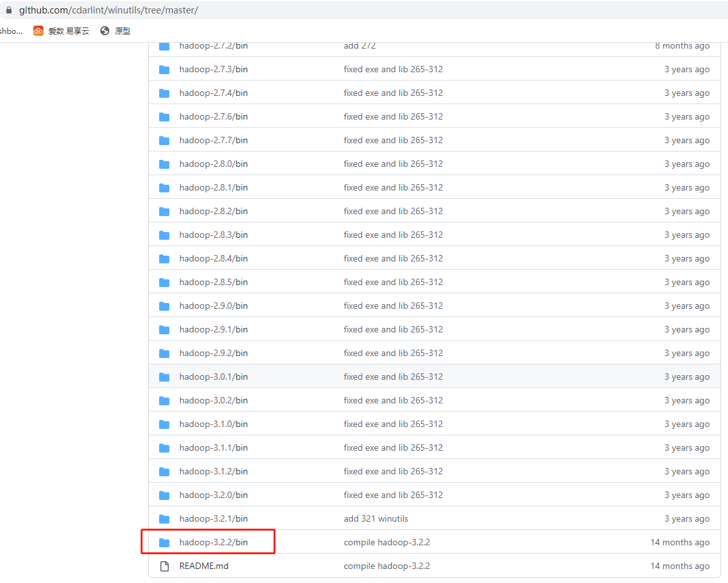Screen dimensions: 728x583
Task: Open the hadoop-2.9.2/bin folder link
Action: (213, 353)
